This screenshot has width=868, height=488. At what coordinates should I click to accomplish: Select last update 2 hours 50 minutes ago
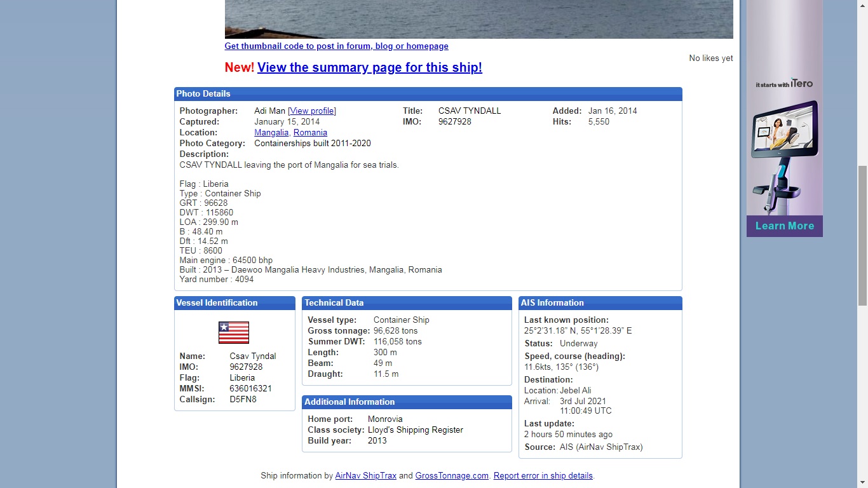569,435
